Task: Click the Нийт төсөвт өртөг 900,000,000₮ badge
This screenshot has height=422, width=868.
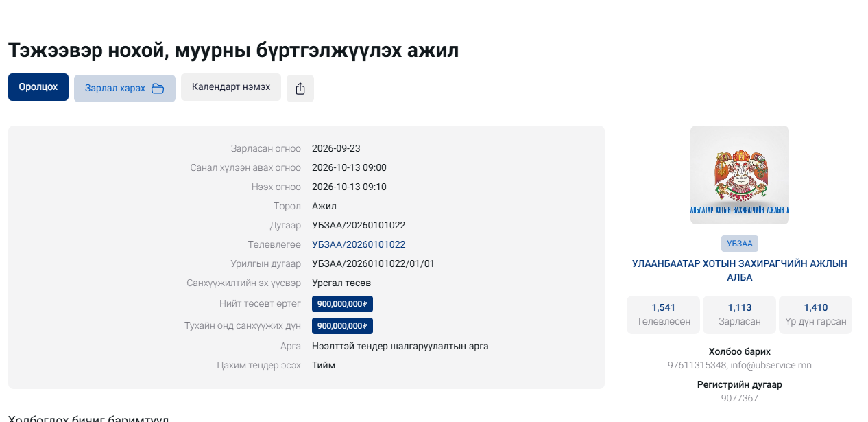Action: (x=342, y=304)
